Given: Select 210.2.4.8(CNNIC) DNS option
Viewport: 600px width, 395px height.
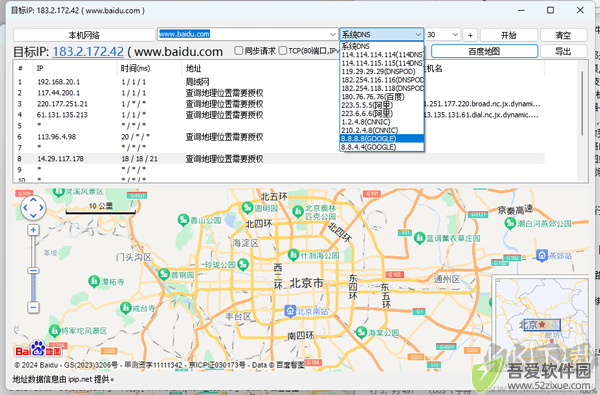Looking at the screenshot, I should pyautogui.click(x=382, y=131).
